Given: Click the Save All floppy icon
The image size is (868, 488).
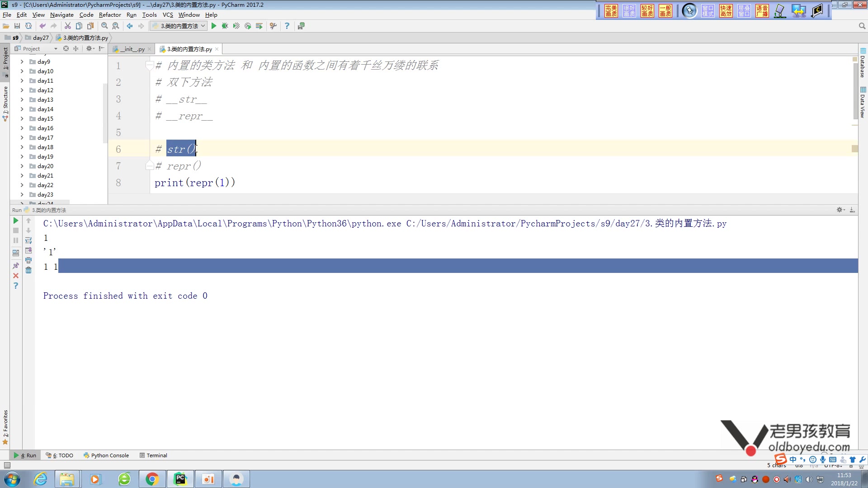Looking at the screenshot, I should coord(17,26).
